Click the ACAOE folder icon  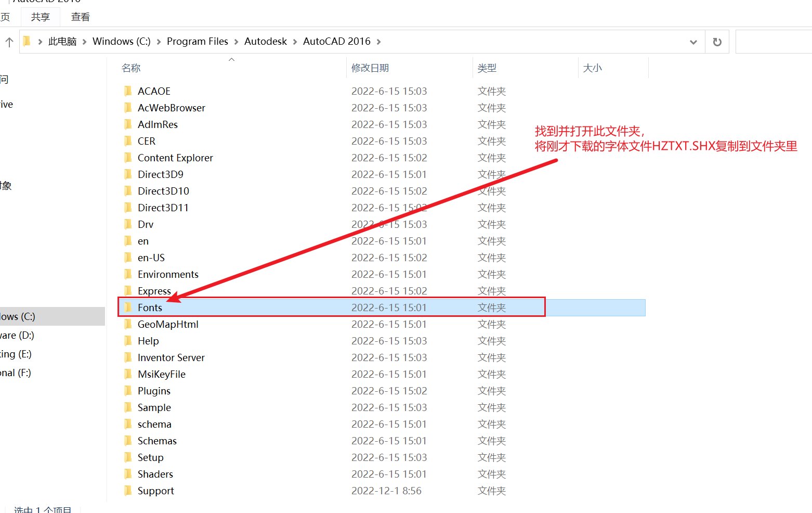[128, 91]
